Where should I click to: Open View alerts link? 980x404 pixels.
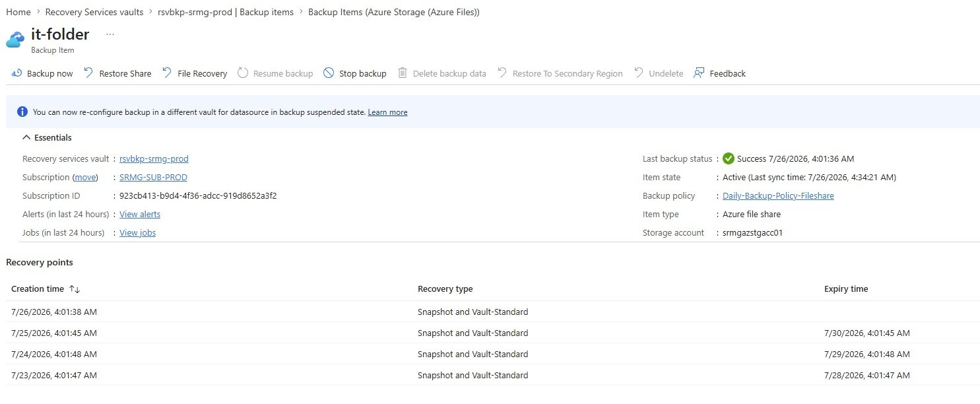[x=140, y=214]
